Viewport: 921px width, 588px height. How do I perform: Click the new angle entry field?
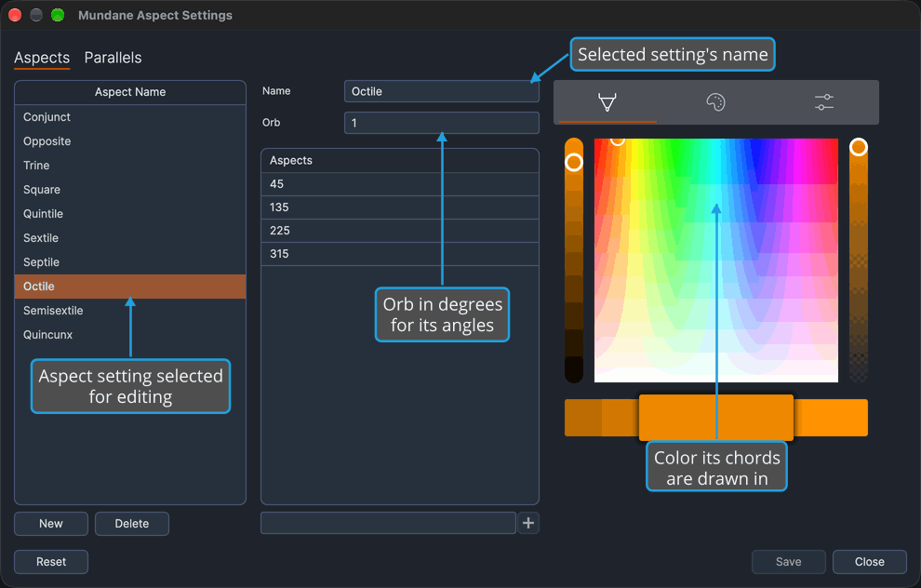tap(388, 523)
